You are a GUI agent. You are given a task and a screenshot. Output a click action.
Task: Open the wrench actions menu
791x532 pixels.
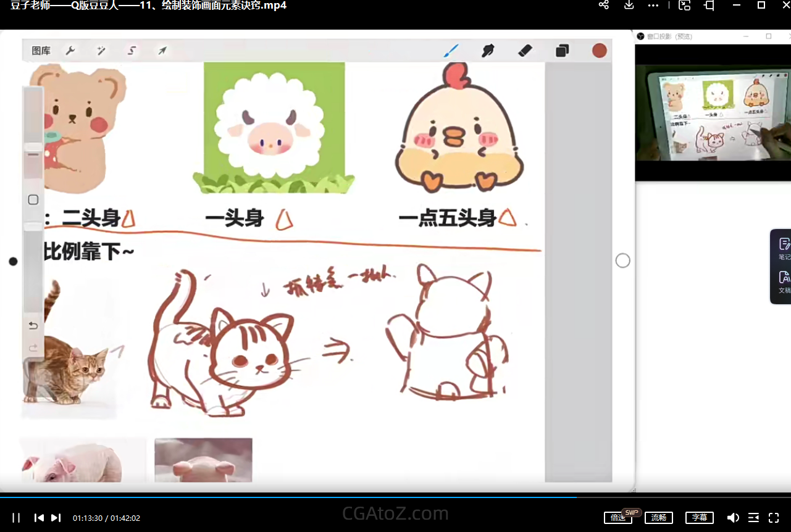[x=70, y=51]
